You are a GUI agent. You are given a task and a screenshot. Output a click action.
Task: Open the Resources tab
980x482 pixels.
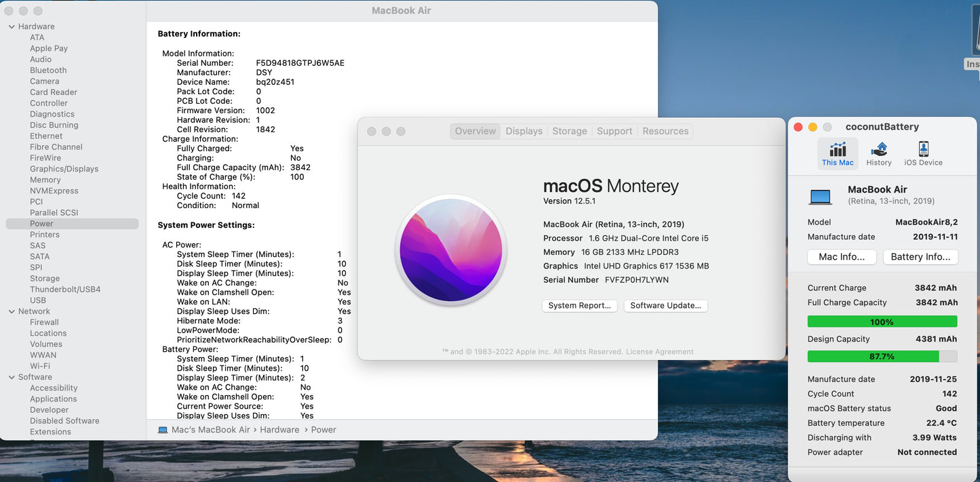pos(665,132)
